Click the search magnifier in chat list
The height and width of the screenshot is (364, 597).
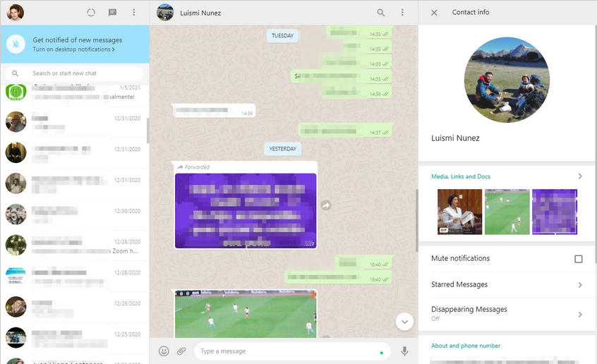click(x=16, y=73)
